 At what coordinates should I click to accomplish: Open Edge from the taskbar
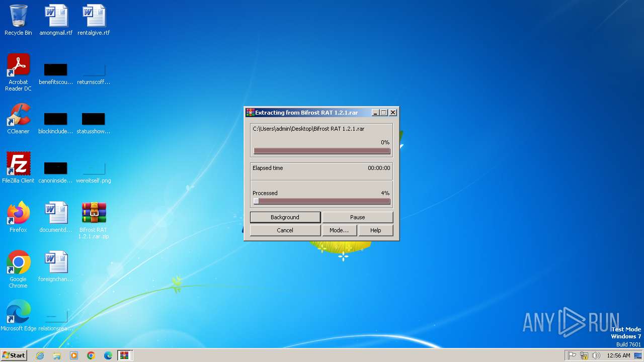pos(108,355)
